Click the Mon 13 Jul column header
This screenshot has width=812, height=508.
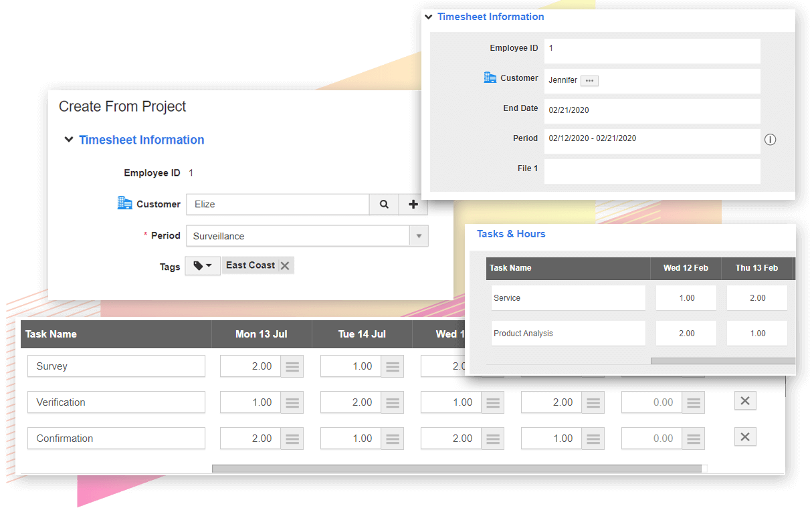click(262, 334)
